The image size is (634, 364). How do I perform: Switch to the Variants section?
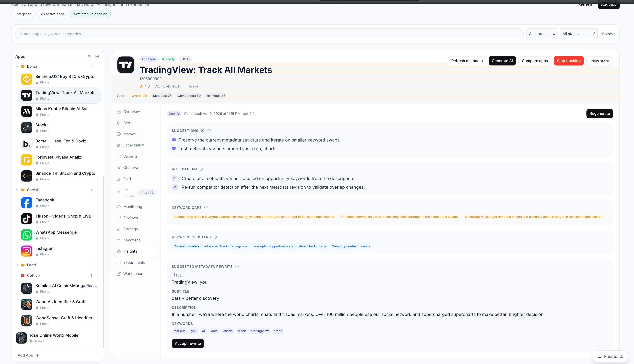click(x=135, y=156)
